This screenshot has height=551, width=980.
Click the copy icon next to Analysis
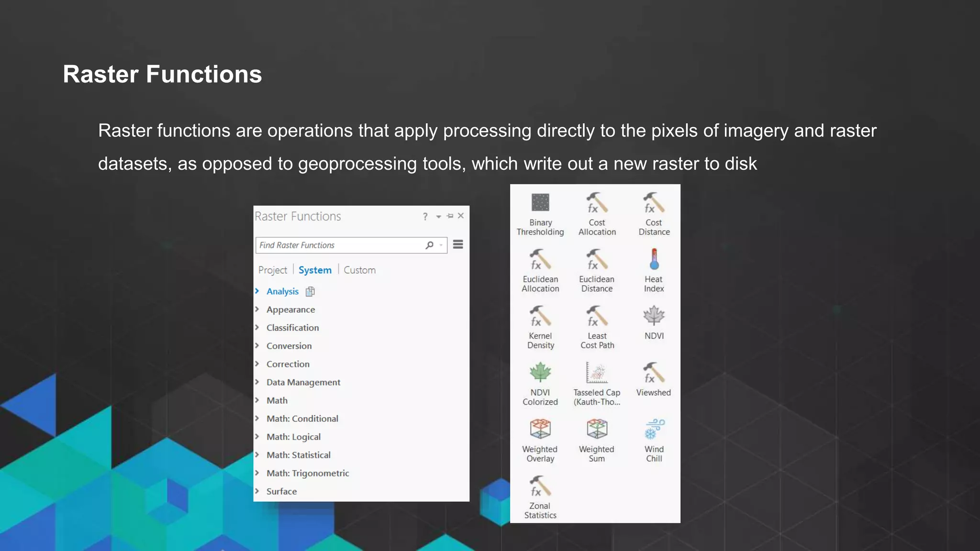pyautogui.click(x=310, y=291)
